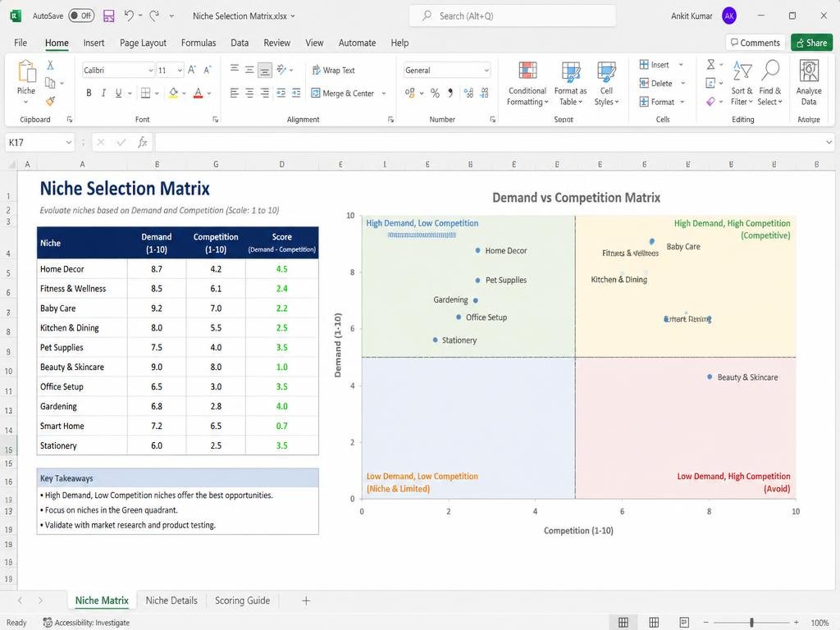Click the Decrease Indent icon
The width and height of the screenshot is (840, 630).
281,94
